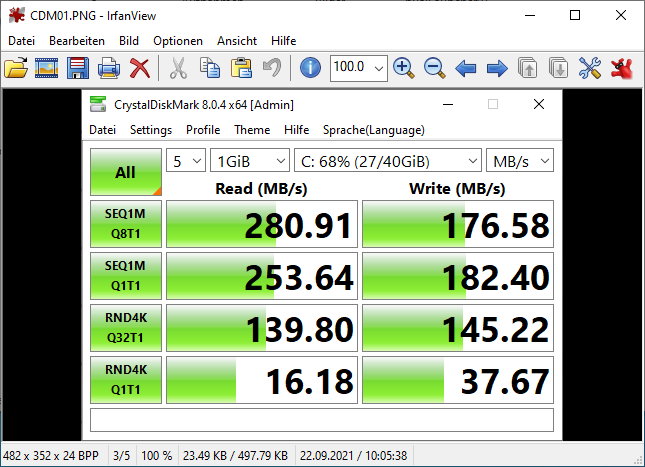Start slideshow using the filmstrip icon
Image resolution: width=645 pixels, height=467 pixels.
(x=46, y=68)
